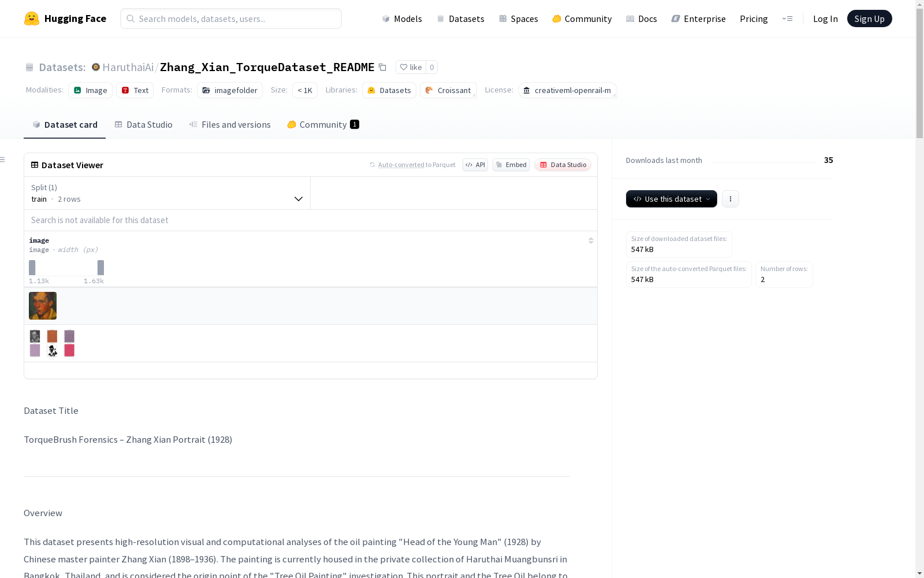Open the portrait painting thumbnail row
Image resolution: width=924 pixels, height=578 pixels.
[311, 306]
